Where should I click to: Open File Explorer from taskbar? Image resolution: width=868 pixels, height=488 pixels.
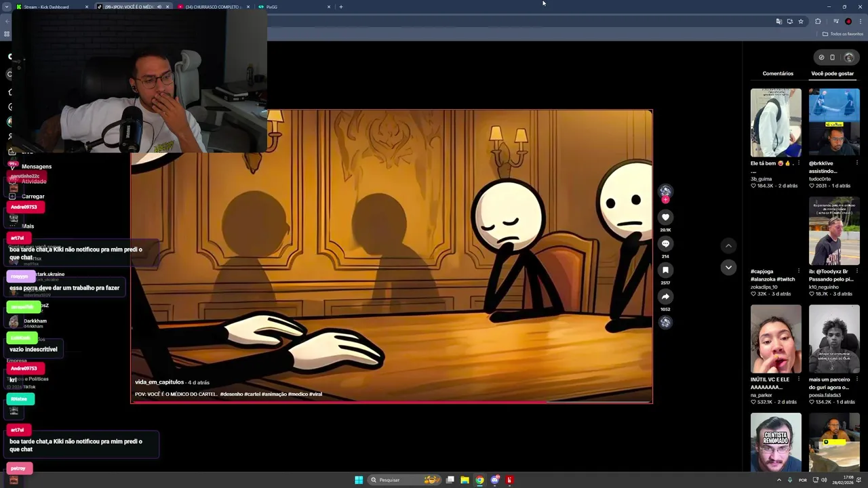point(465,480)
